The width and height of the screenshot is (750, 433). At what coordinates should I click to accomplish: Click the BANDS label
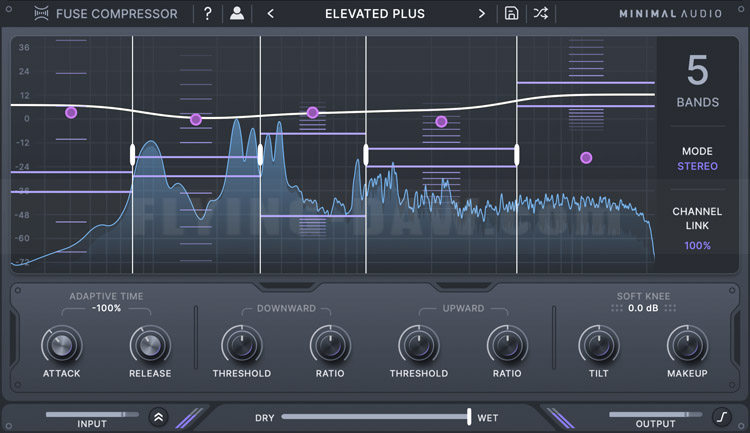[x=697, y=102]
